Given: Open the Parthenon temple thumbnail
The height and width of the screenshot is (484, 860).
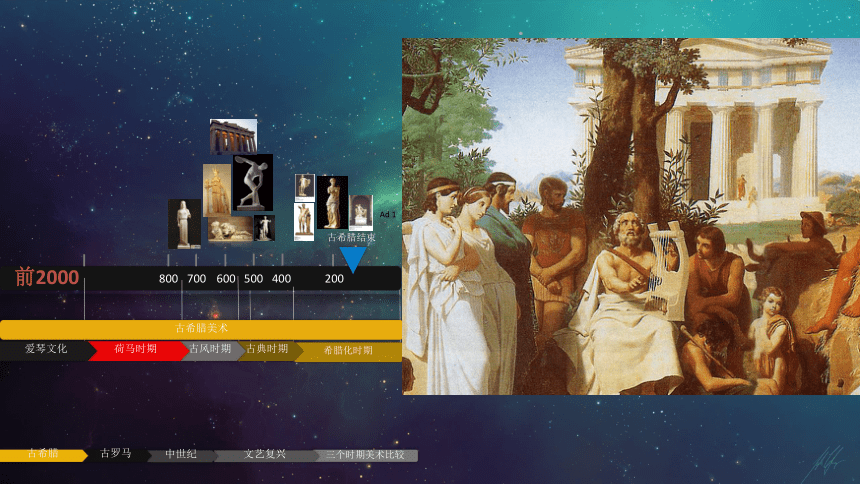Looking at the screenshot, I should coord(233,137).
